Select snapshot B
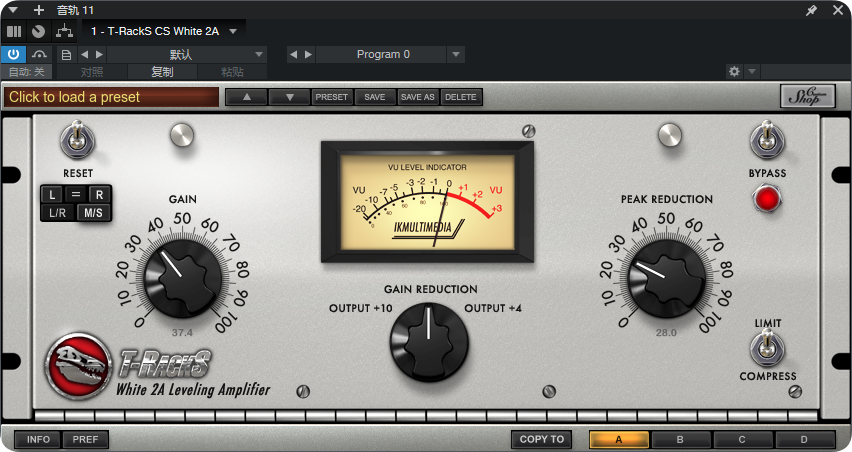The width and height of the screenshot is (852, 452). click(x=680, y=440)
